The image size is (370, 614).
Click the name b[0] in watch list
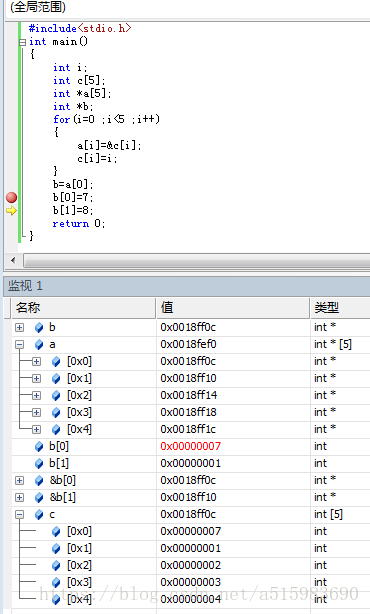(x=59, y=446)
